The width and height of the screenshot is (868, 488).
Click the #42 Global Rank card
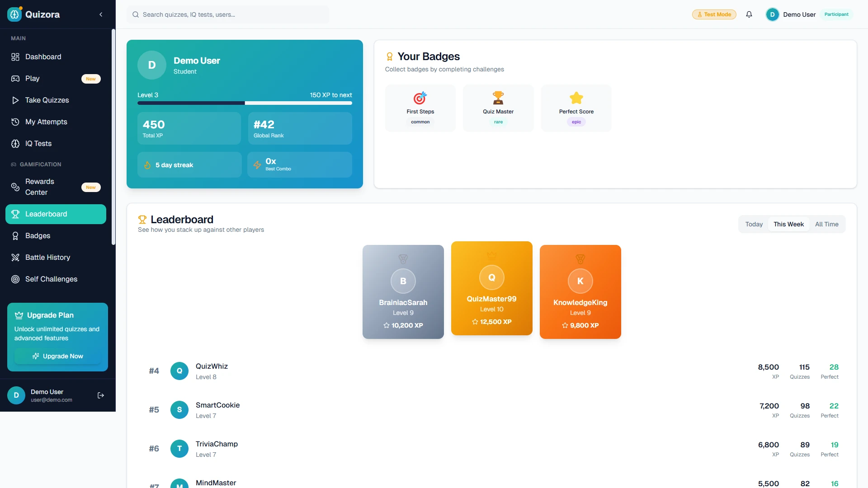(x=300, y=128)
